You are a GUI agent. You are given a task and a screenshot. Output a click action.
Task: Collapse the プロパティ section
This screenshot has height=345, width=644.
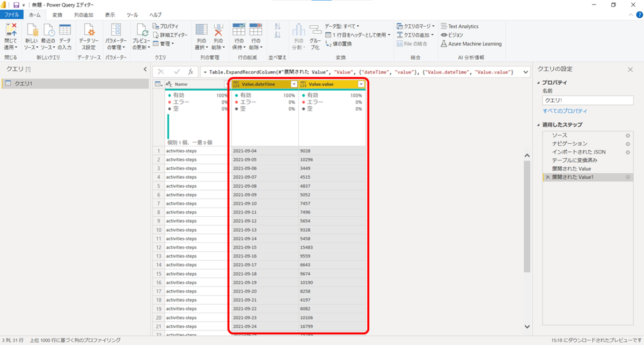coord(538,83)
